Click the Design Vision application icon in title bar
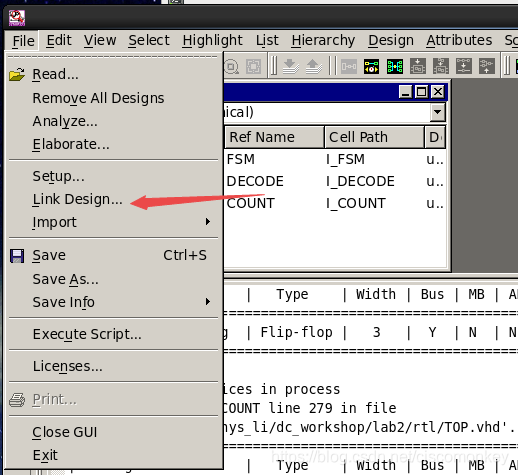Screen dimensions: 518x475 [x=17, y=18]
